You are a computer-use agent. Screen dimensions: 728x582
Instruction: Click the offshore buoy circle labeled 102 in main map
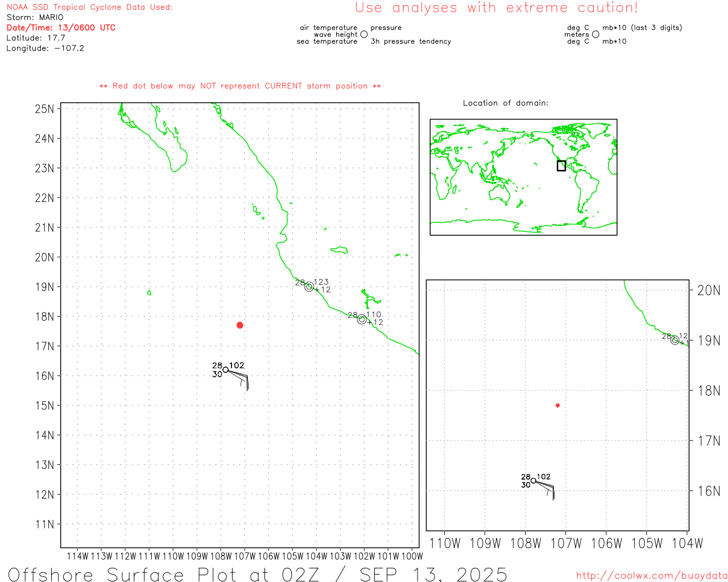tap(226, 369)
